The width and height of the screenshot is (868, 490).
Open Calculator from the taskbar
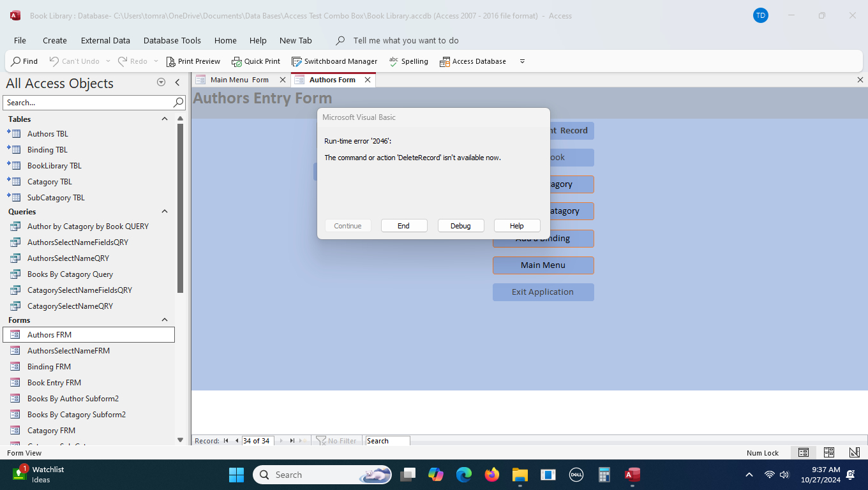click(604, 475)
